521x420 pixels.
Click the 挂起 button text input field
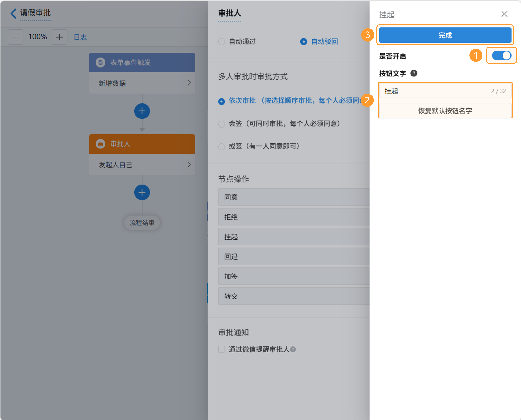coord(436,91)
